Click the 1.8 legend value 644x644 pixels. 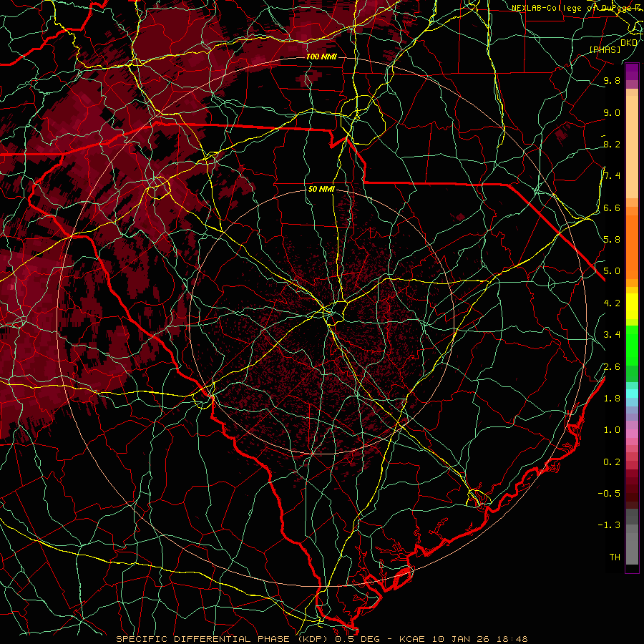click(x=612, y=399)
